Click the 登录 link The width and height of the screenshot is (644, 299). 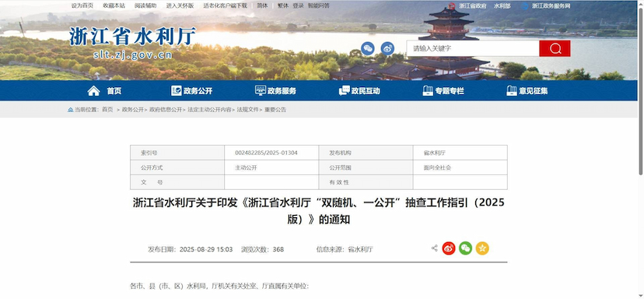click(298, 5)
